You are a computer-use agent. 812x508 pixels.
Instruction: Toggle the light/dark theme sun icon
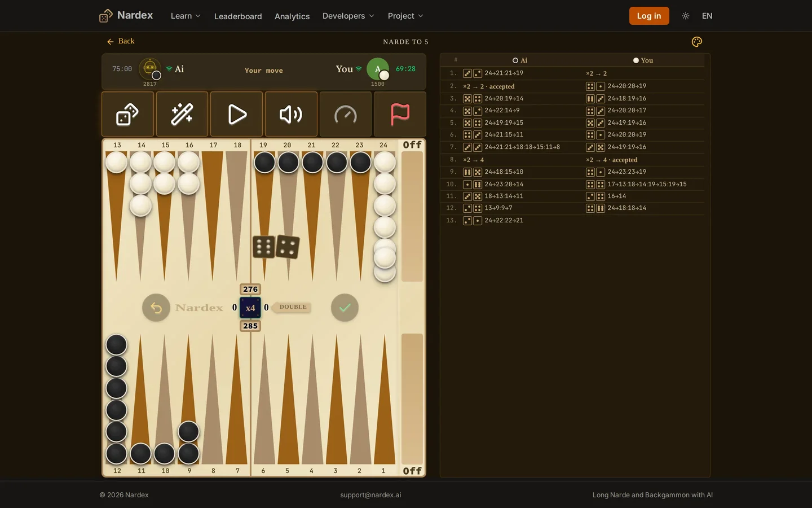pos(686,16)
